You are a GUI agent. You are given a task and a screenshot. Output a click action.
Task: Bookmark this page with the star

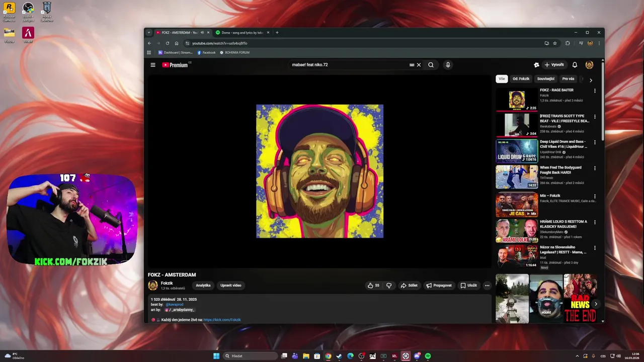pyautogui.click(x=555, y=43)
